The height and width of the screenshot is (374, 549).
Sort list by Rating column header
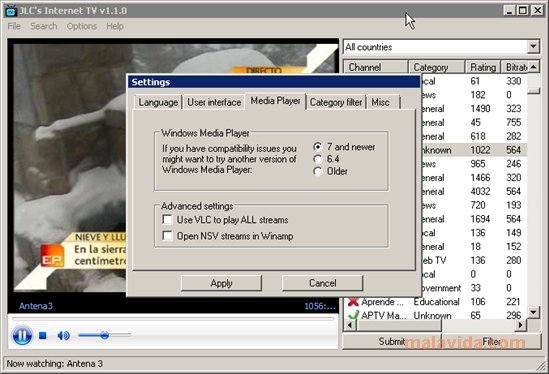(483, 67)
